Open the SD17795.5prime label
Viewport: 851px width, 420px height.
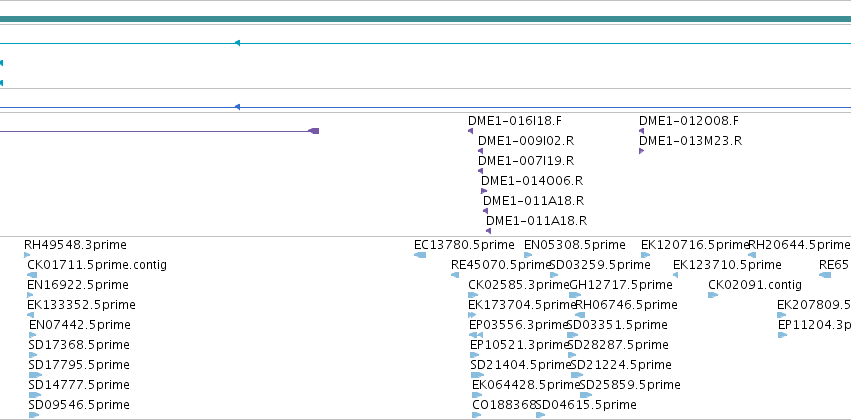(x=79, y=365)
